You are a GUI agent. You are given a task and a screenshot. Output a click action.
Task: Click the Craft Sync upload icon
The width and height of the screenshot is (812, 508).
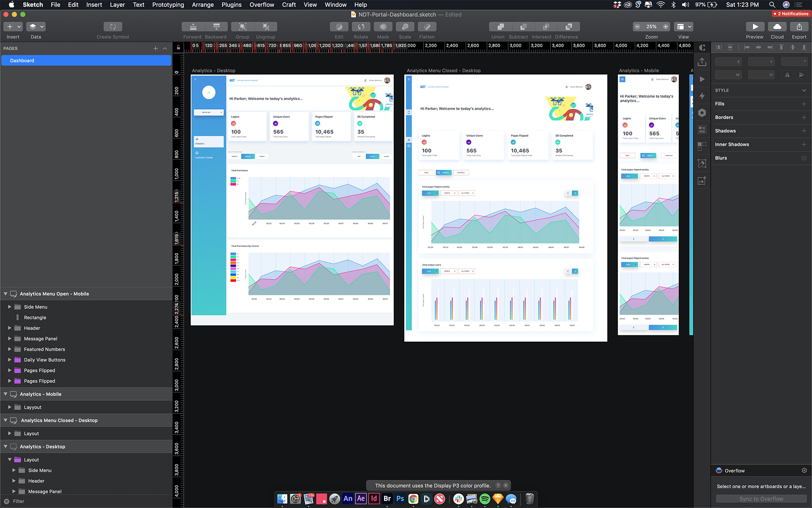[x=702, y=62]
